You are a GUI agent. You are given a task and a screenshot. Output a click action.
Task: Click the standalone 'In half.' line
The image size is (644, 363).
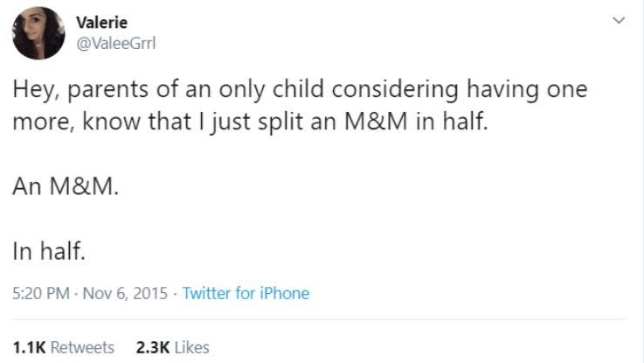(x=49, y=251)
